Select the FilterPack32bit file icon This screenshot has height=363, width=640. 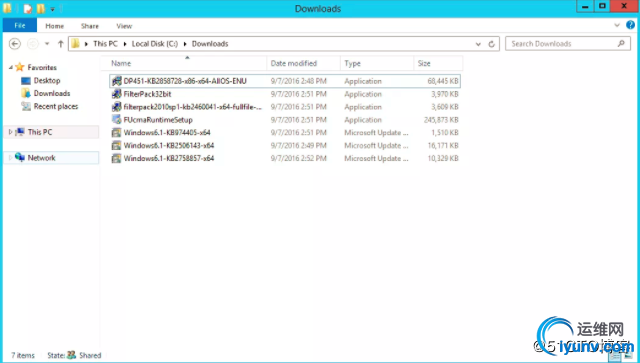click(x=116, y=94)
